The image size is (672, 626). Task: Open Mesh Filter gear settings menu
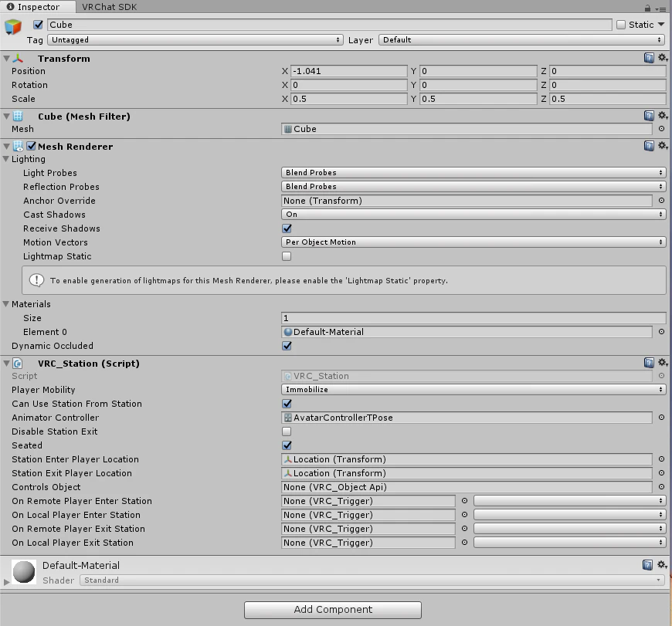point(663,116)
